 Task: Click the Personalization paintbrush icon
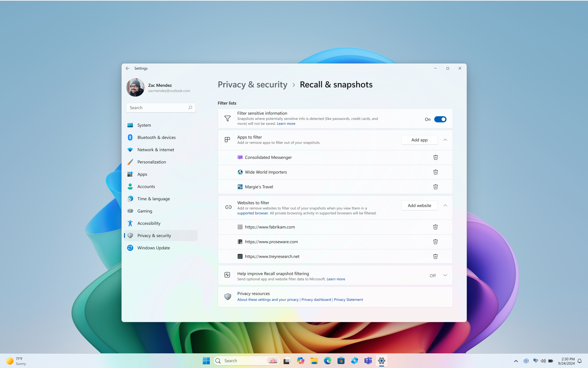[x=130, y=162]
